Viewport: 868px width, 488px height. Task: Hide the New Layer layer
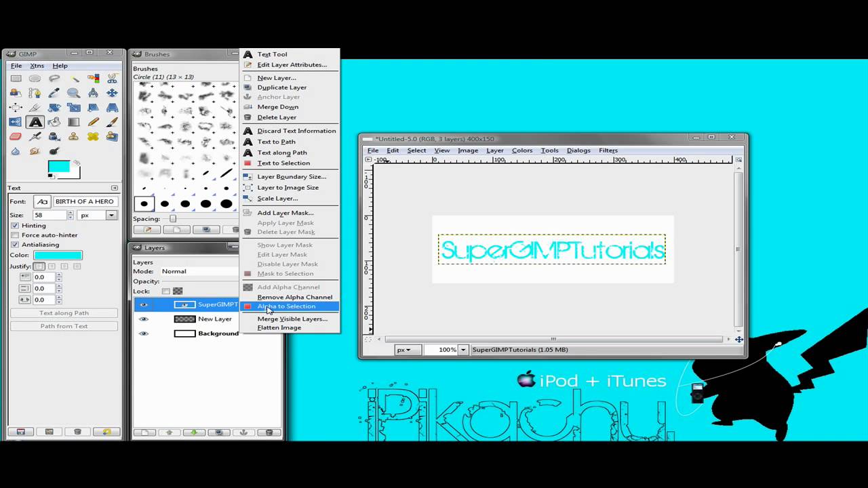pyautogui.click(x=143, y=319)
